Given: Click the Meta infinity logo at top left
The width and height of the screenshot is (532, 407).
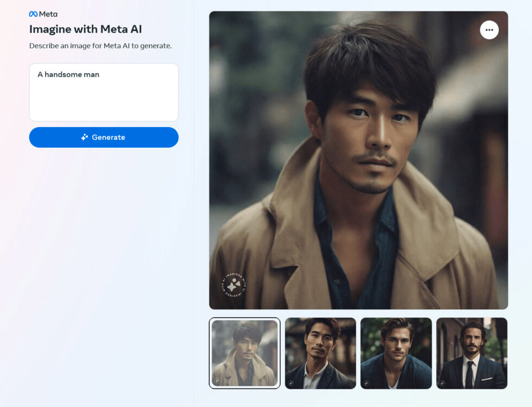Looking at the screenshot, I should click(33, 14).
